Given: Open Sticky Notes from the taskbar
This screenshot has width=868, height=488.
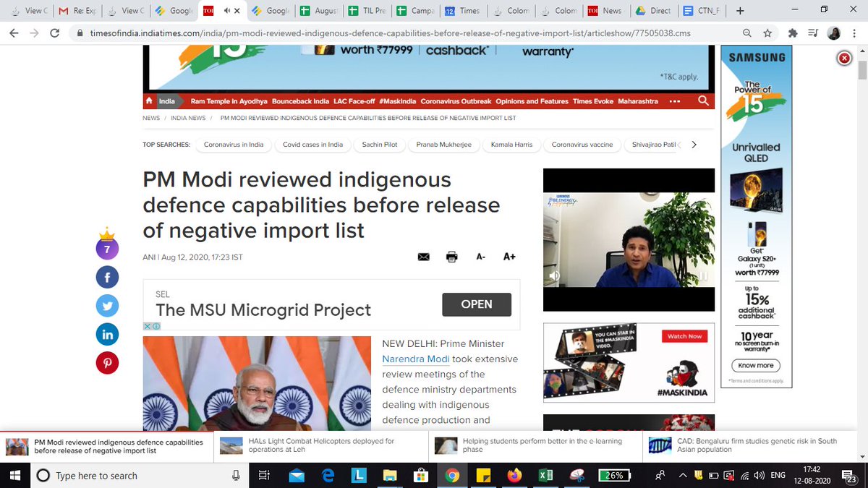Looking at the screenshot, I should click(x=483, y=475).
